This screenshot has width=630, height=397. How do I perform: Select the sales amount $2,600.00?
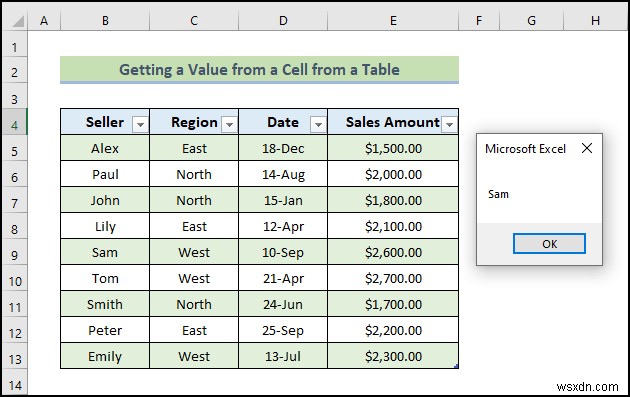pos(393,252)
